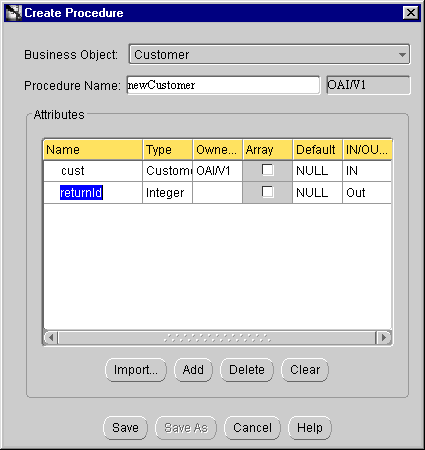Toggle Array checkbox for returnId row
Viewport: 425px width, 450px height.
(x=267, y=192)
